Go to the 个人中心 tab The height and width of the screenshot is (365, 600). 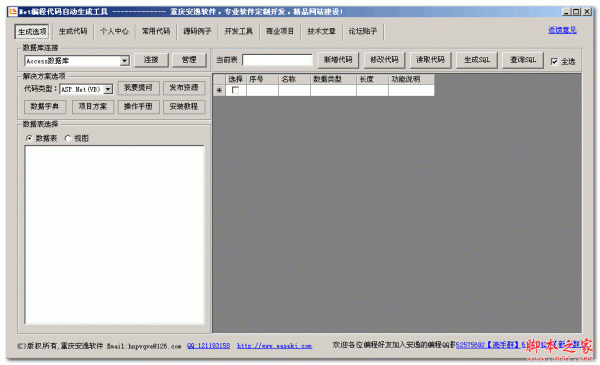(114, 31)
